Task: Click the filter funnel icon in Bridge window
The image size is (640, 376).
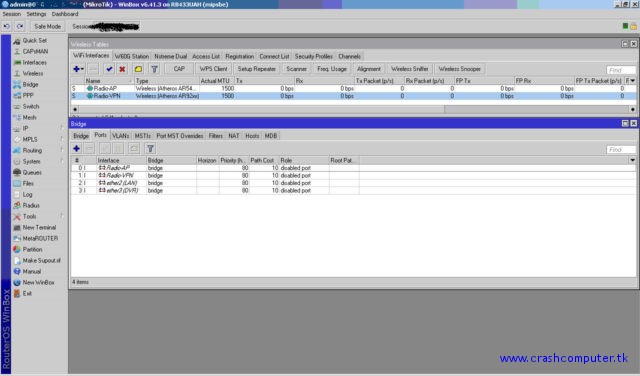Action: (150, 149)
